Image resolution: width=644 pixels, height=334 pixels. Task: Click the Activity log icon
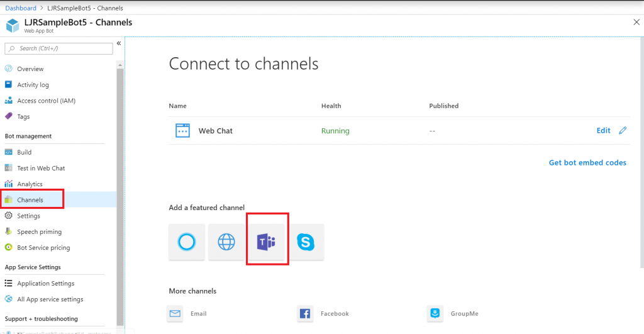tap(9, 85)
